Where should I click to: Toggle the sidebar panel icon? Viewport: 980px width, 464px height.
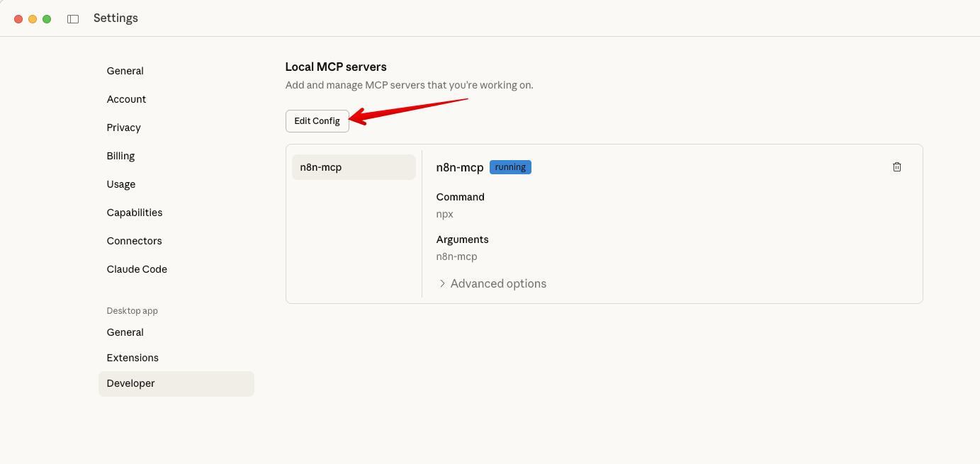[x=73, y=19]
